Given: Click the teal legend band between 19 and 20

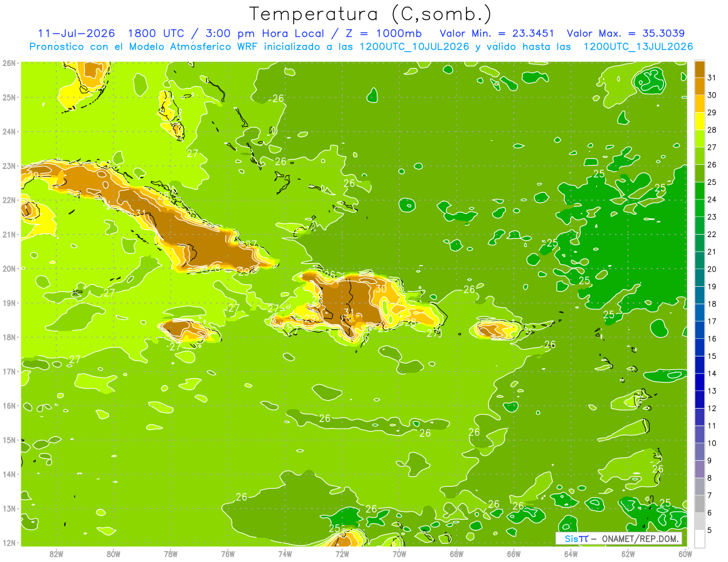Looking at the screenshot, I should pyautogui.click(x=699, y=278).
